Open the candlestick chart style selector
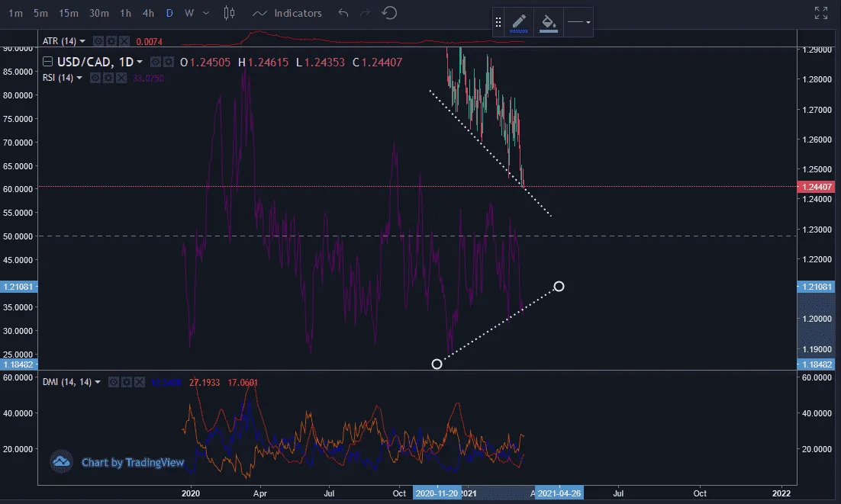841x504 pixels. [229, 13]
